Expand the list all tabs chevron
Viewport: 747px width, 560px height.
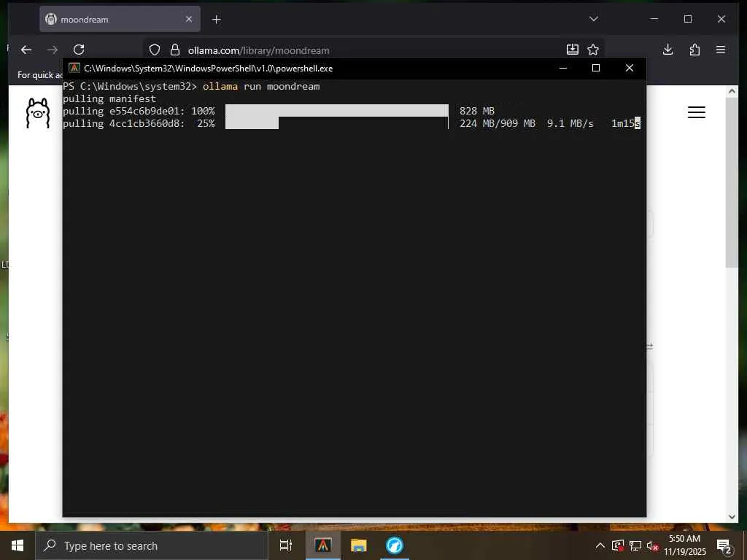[x=594, y=19]
